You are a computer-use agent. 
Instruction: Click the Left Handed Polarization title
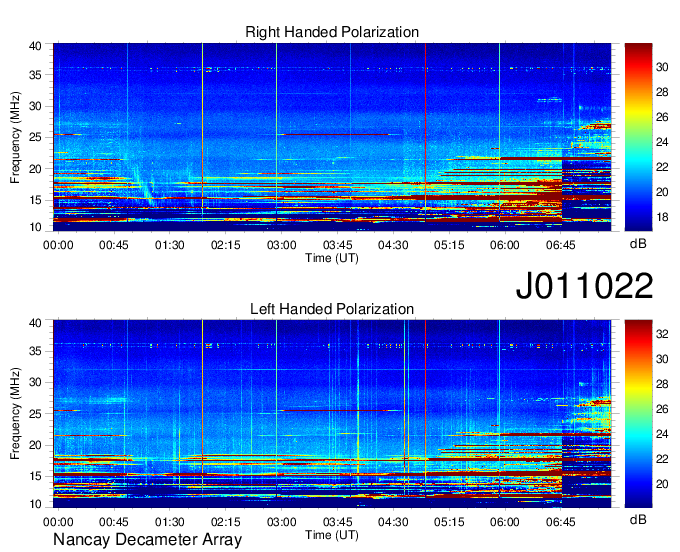click(332, 309)
